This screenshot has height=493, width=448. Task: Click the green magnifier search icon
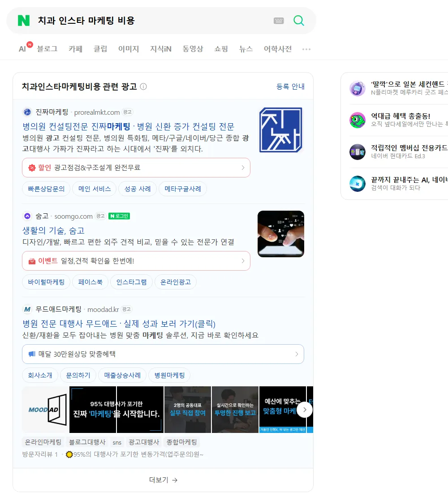point(299,21)
